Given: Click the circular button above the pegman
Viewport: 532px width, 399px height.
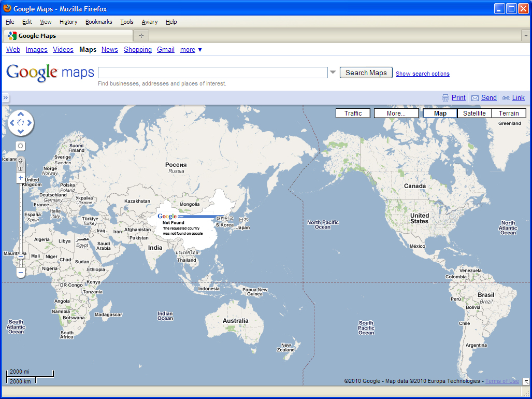Looking at the screenshot, I should tap(20, 146).
